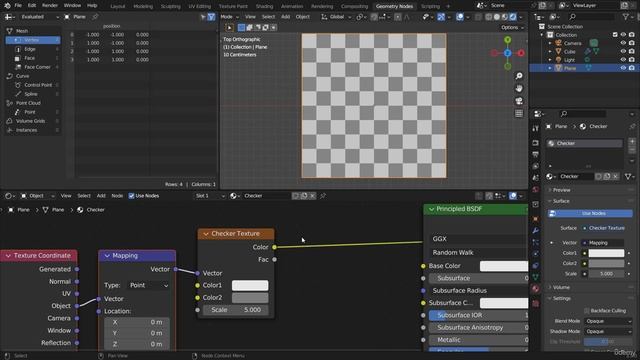Hide the Camera object with its eye icon
The width and height of the screenshot is (640, 360).
[623, 43]
